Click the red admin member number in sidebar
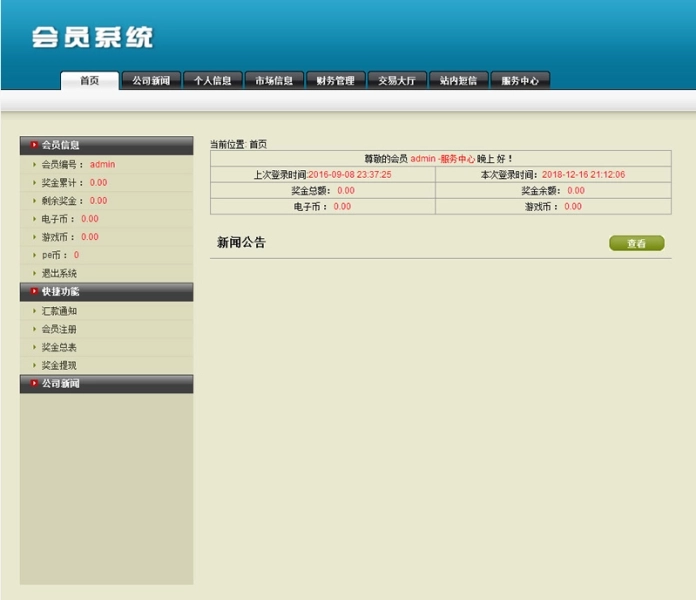Viewport: 696px width, 600px height. pyautogui.click(x=103, y=164)
